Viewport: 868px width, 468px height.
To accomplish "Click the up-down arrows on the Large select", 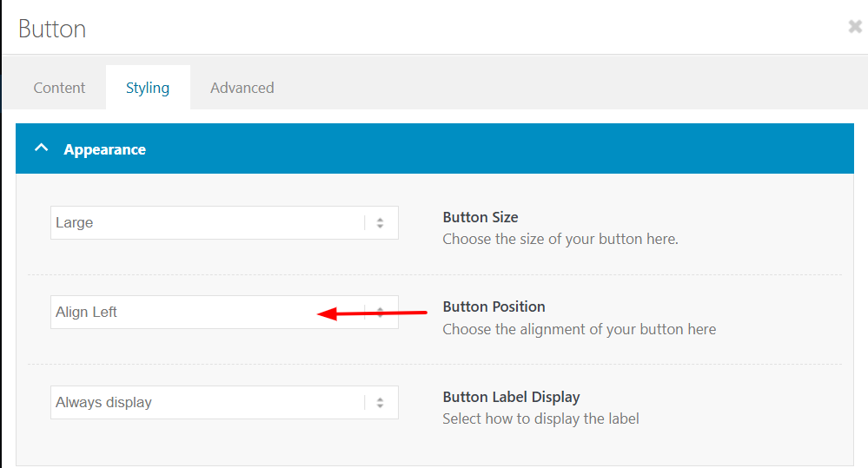I will tap(381, 223).
